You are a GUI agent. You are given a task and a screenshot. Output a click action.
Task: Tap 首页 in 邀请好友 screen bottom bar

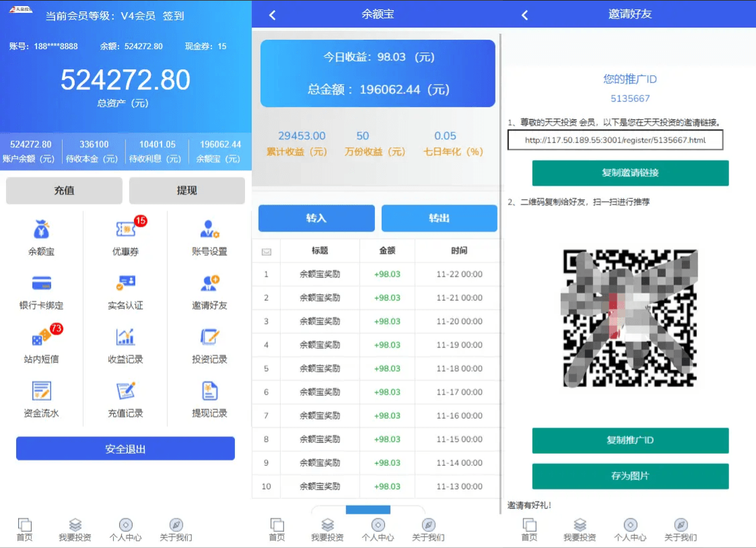click(x=529, y=530)
